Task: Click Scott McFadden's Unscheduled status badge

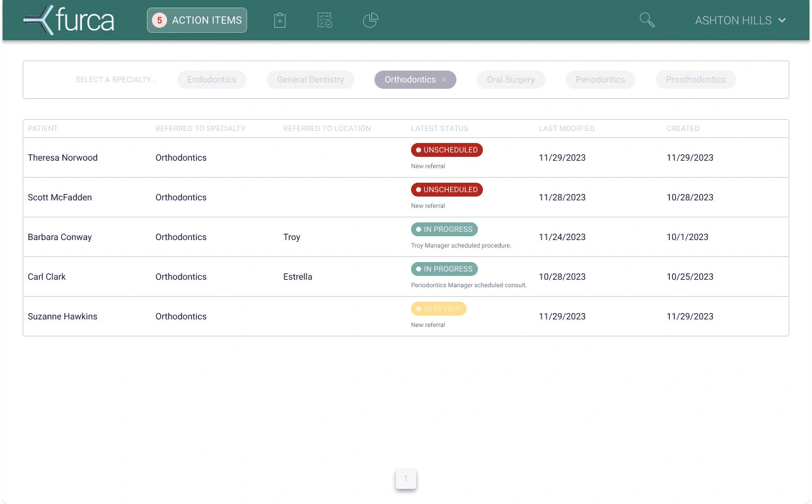Action: [447, 190]
